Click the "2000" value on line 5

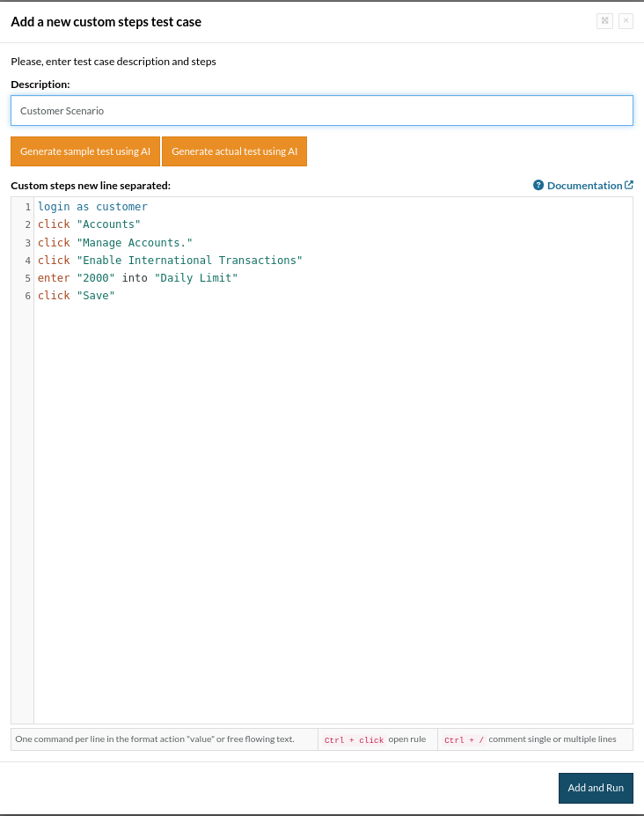[96, 277]
